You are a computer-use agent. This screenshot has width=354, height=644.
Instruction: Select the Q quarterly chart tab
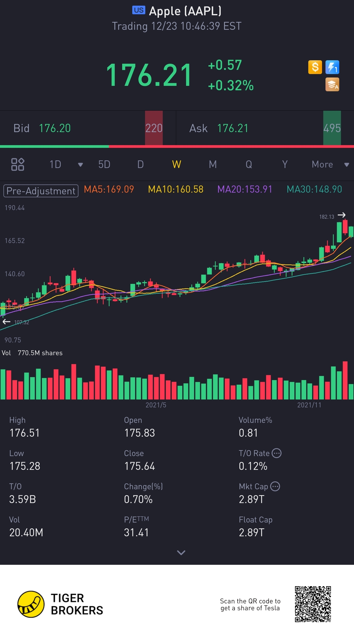pos(249,165)
